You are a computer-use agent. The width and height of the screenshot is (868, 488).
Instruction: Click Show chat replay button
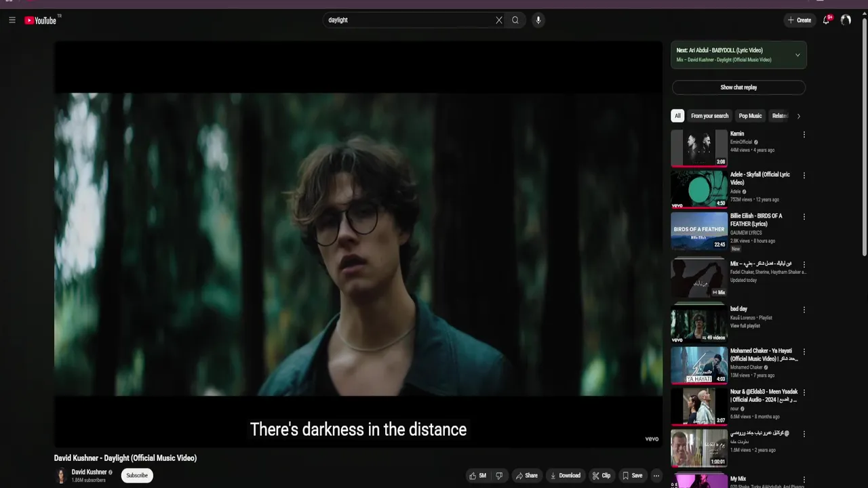738,87
